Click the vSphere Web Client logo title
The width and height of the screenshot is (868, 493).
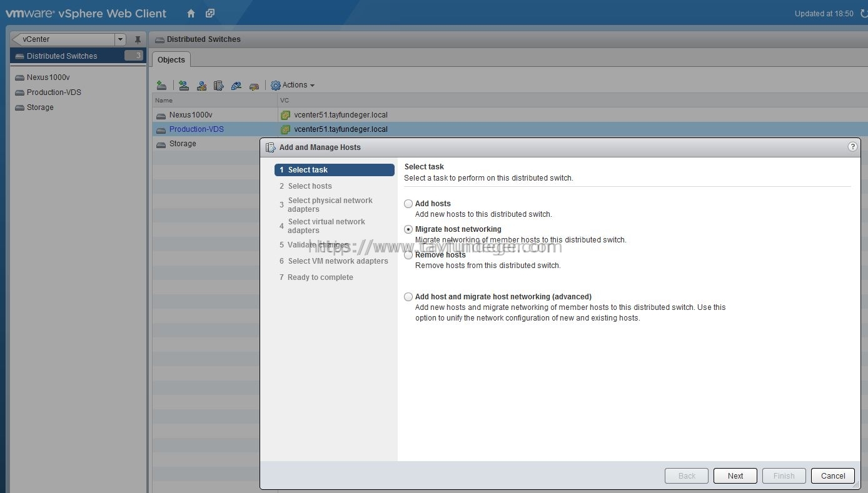[86, 13]
